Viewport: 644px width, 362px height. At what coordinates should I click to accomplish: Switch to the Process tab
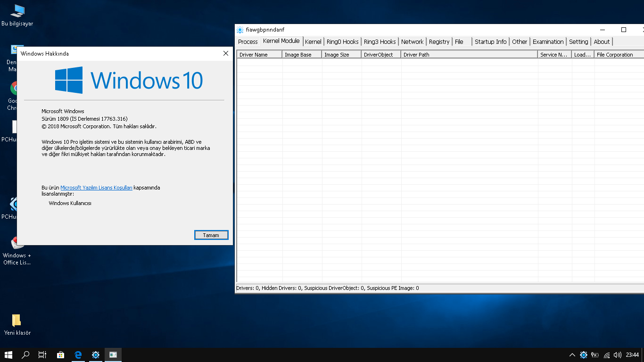[248, 41]
